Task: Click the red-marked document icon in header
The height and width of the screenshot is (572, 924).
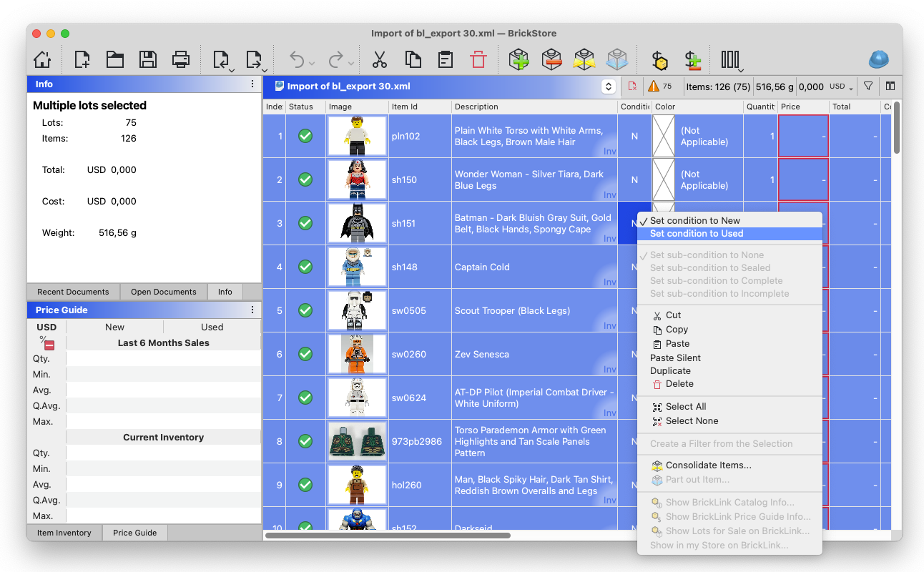Action: click(x=632, y=86)
